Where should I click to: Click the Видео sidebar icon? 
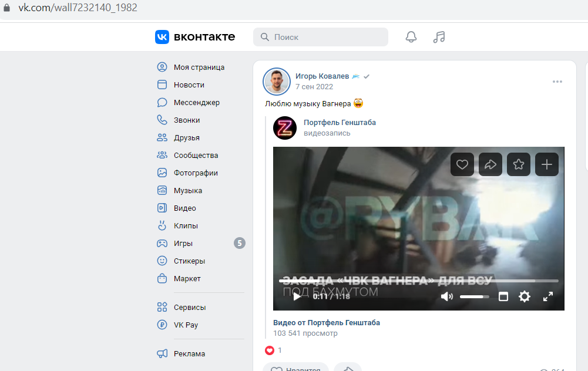pyautogui.click(x=162, y=208)
